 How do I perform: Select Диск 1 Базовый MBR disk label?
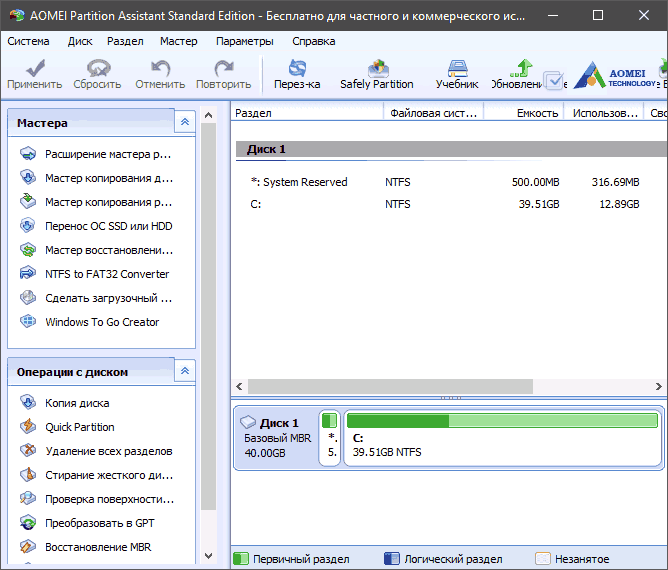277,438
